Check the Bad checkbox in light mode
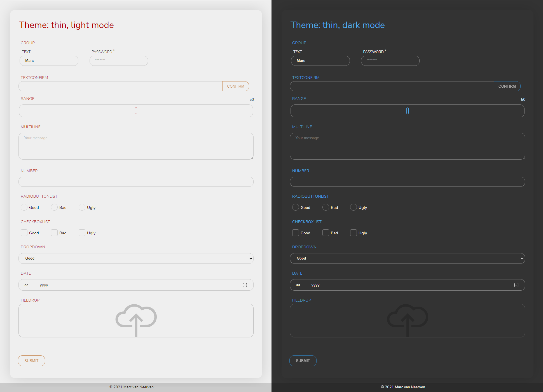 [x=54, y=233]
